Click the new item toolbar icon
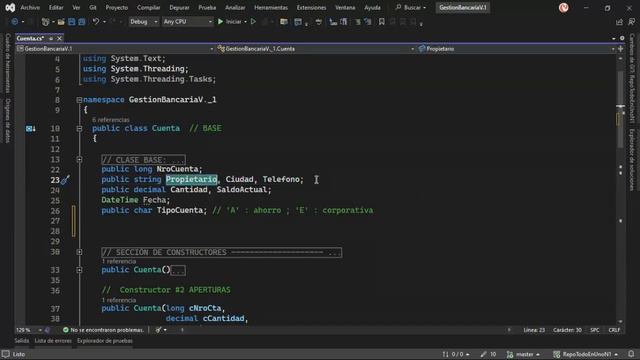Screen dimensions: 640x360 pos(45,22)
